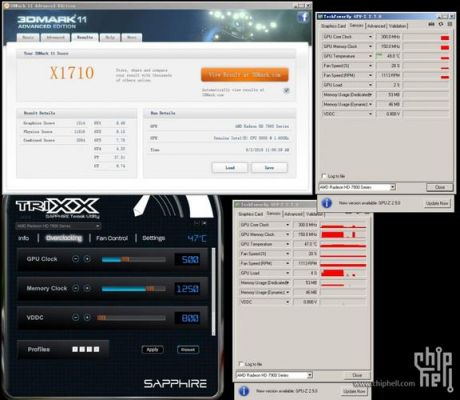
Task: Click the GPU Clock value field showing 500
Action: point(188,259)
